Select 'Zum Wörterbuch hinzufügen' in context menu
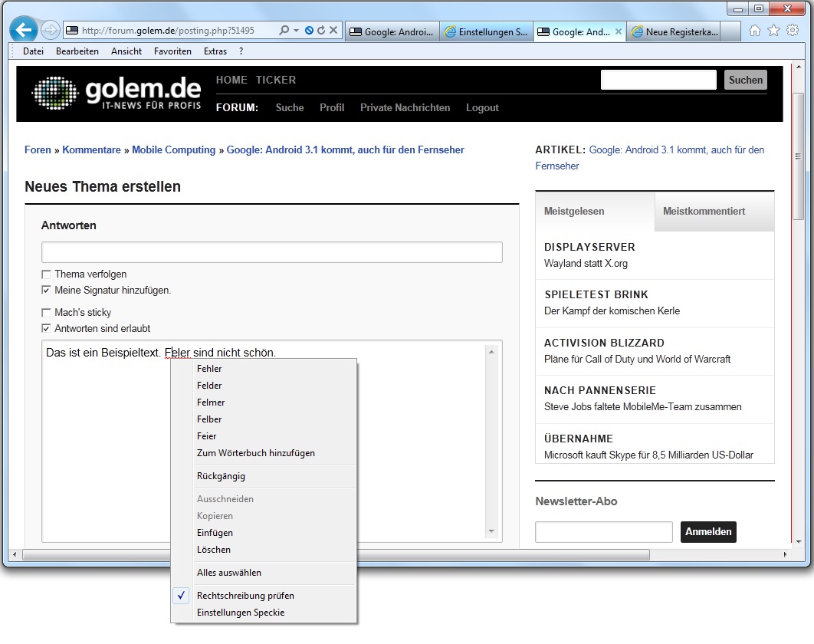 (255, 453)
